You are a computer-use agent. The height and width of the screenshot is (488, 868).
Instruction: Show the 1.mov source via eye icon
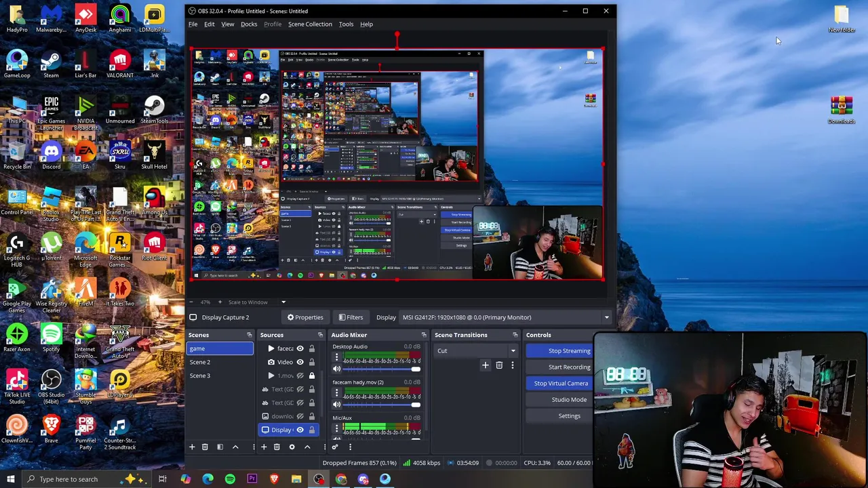coord(300,375)
